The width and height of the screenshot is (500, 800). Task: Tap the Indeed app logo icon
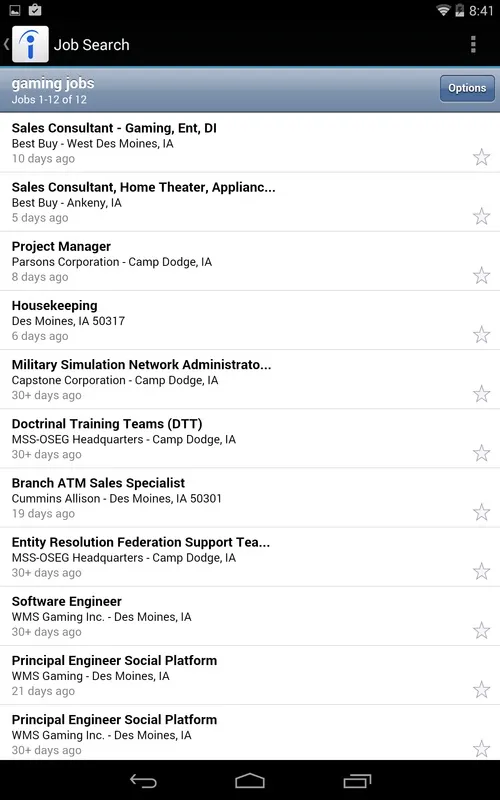click(30, 44)
